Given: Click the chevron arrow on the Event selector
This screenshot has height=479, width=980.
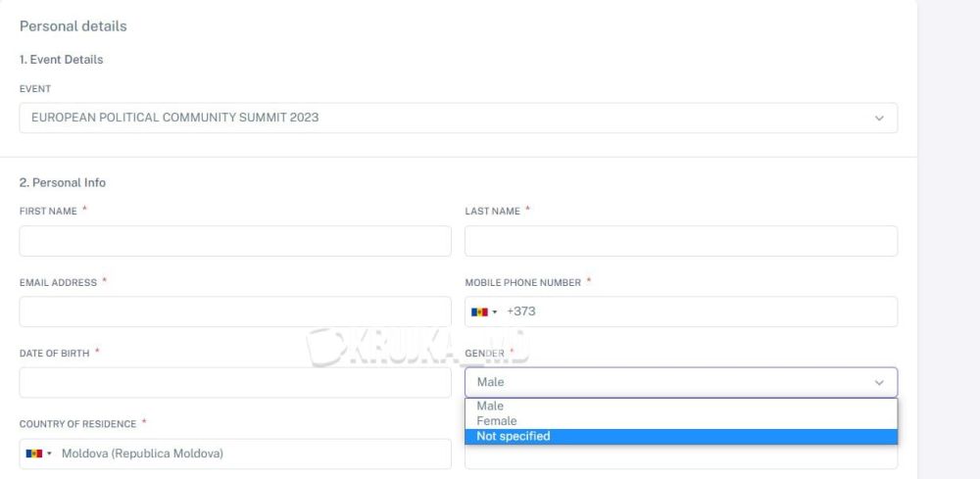Looking at the screenshot, I should point(879,119).
